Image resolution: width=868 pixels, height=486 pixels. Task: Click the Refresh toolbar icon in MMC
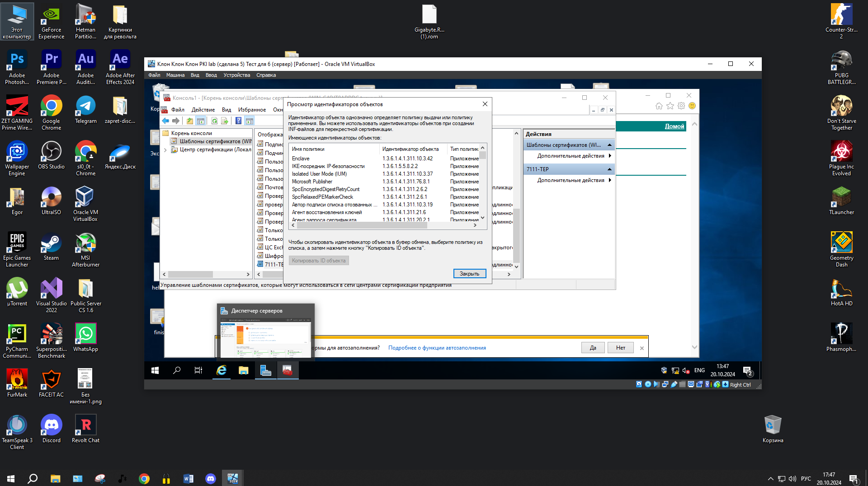coord(214,121)
